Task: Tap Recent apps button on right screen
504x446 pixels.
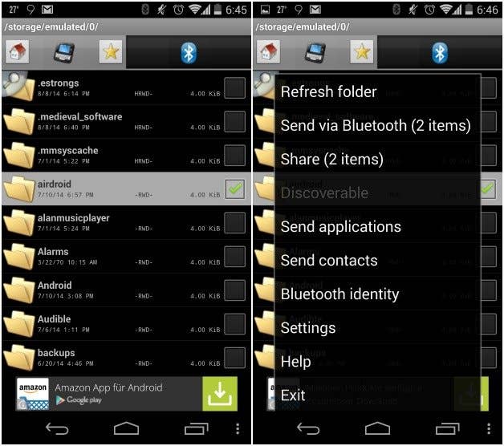Action: click(448, 428)
